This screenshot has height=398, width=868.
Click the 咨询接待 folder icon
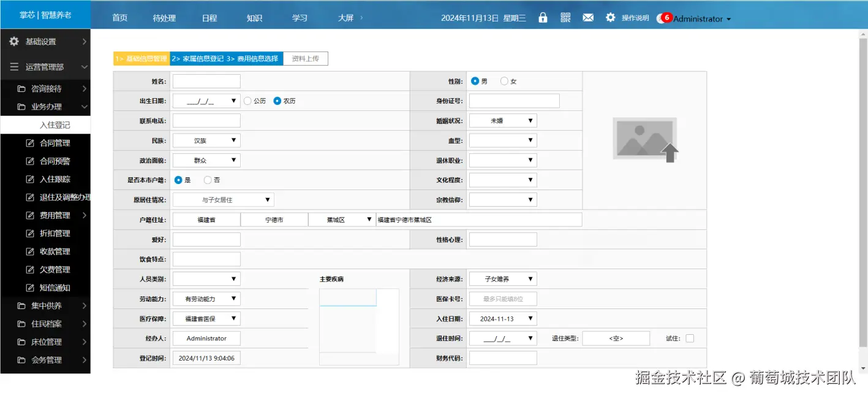tap(21, 89)
